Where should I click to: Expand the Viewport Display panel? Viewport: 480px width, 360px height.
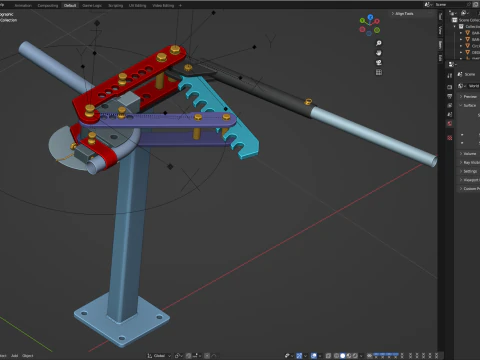click(x=469, y=180)
